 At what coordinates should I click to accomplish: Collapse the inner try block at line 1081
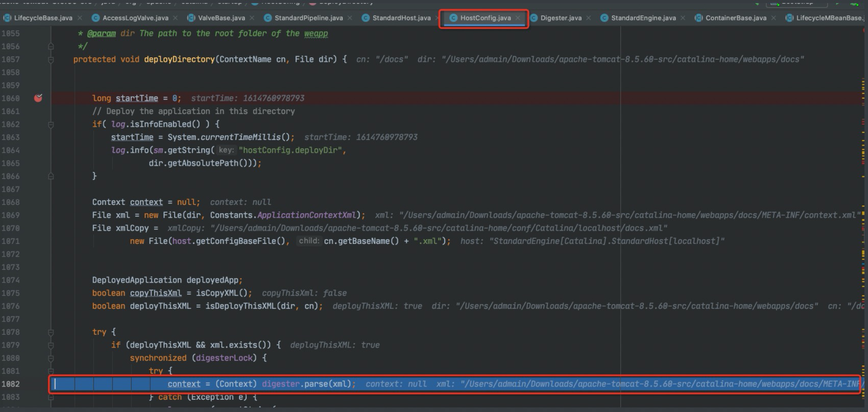(x=51, y=371)
